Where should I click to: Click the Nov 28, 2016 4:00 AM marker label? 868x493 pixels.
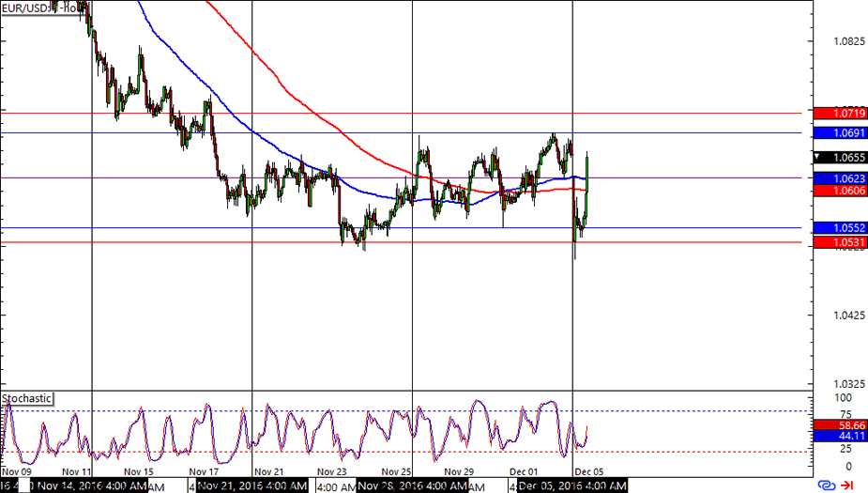412,486
